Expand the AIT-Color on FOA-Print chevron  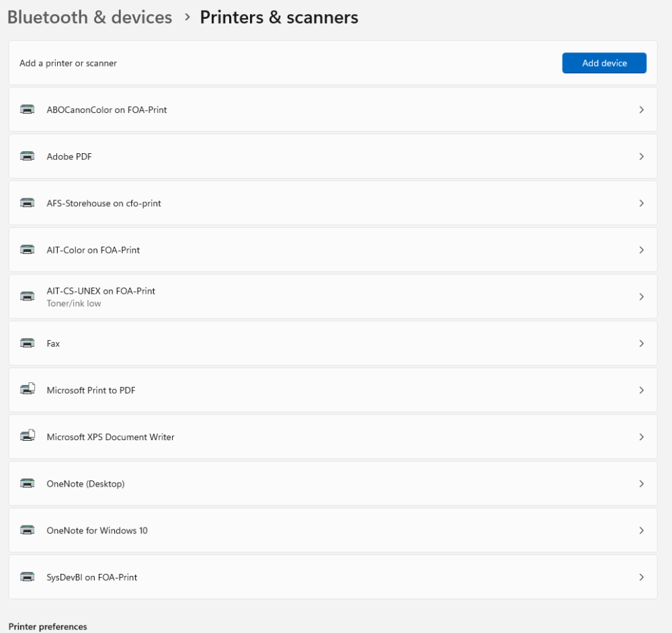pyautogui.click(x=641, y=250)
